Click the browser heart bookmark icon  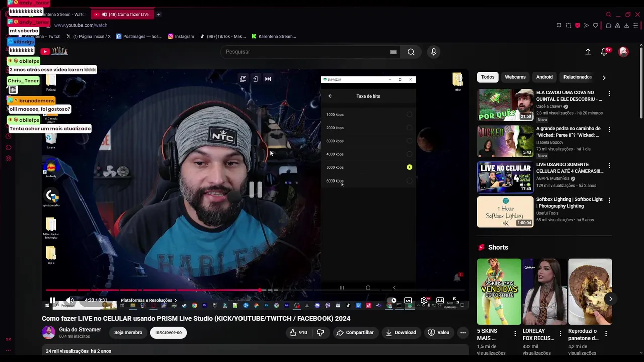pos(595,25)
